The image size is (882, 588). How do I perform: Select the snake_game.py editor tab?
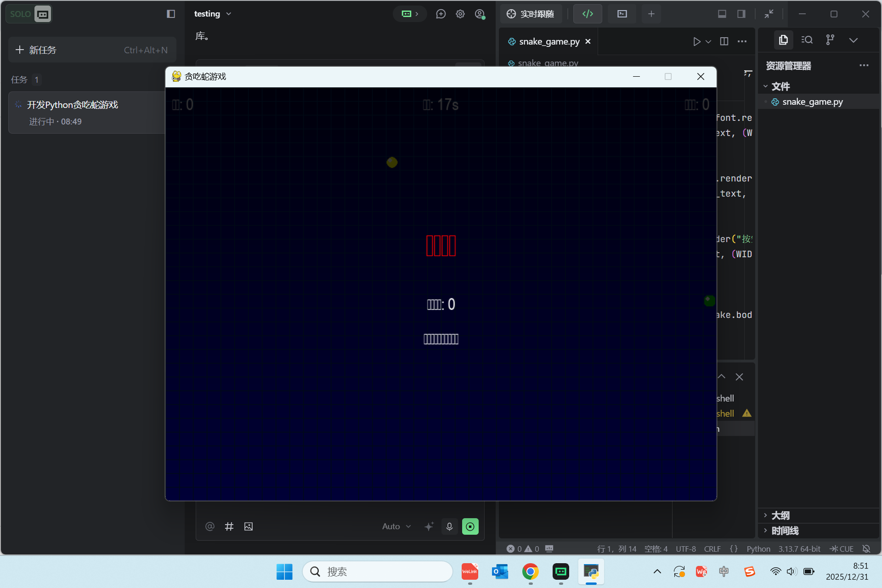coord(548,41)
